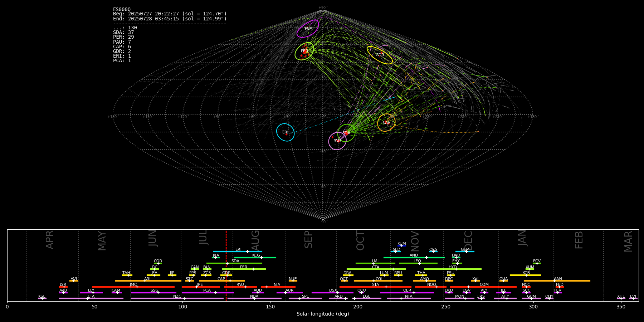The width and height of the screenshot is (644, 322).
Task: Click the red PAU bar in the timeline
Action: (x=240, y=287)
